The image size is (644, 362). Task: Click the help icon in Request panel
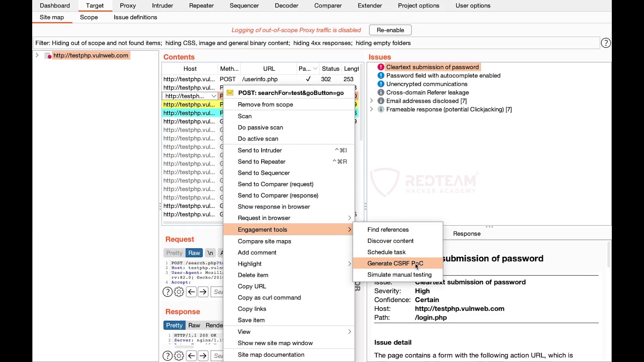[168, 292]
